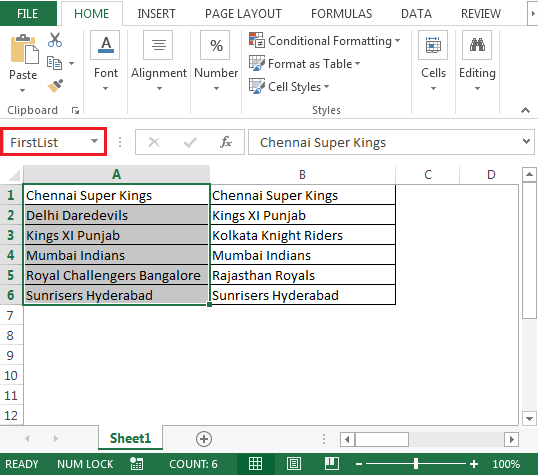
Task: Select column C header
Action: tap(428, 174)
